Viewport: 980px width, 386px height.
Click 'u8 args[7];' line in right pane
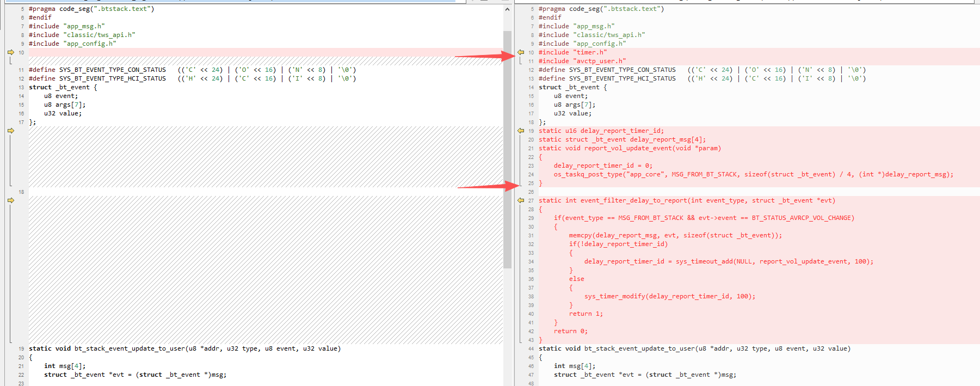point(575,105)
